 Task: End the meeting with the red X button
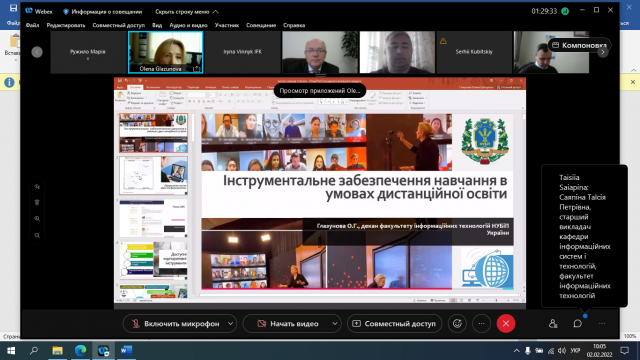point(506,324)
